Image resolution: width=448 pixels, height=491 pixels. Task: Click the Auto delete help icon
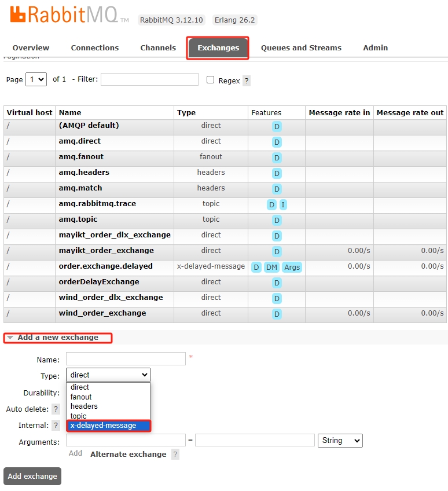(56, 409)
